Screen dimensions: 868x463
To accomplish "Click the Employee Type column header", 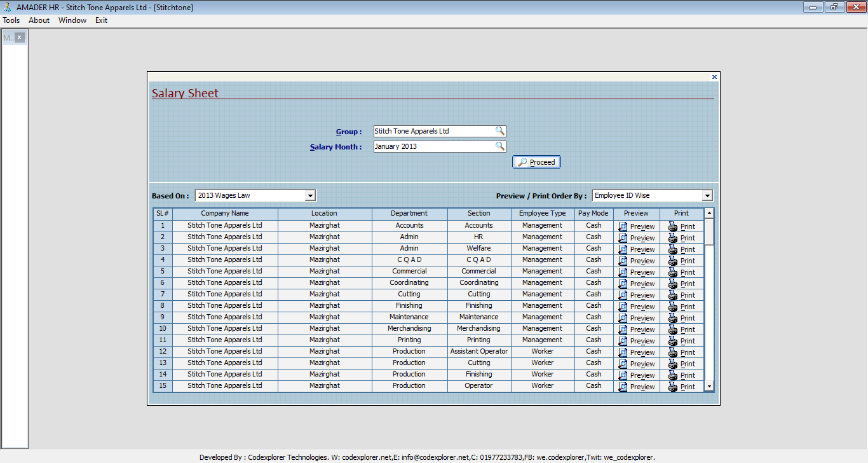I will pyautogui.click(x=543, y=214).
